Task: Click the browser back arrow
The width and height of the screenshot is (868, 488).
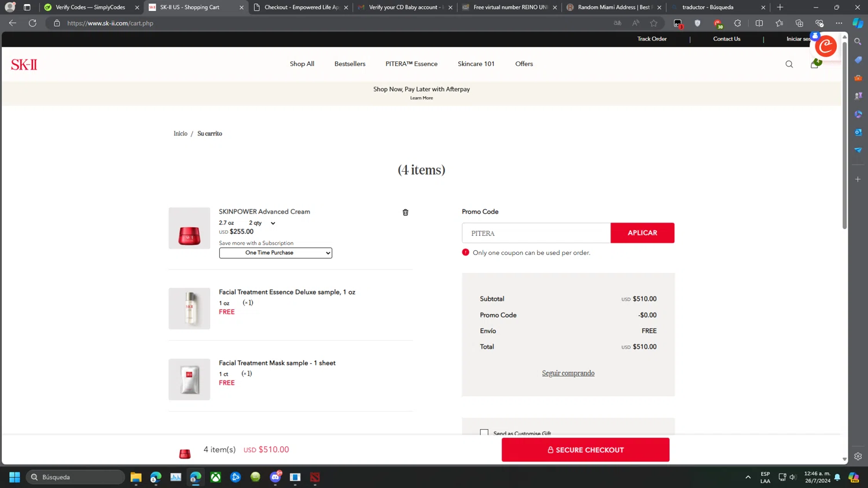Action: coord(12,23)
